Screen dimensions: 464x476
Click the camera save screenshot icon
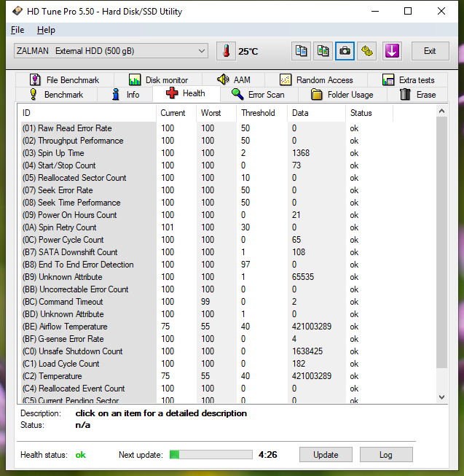point(345,51)
